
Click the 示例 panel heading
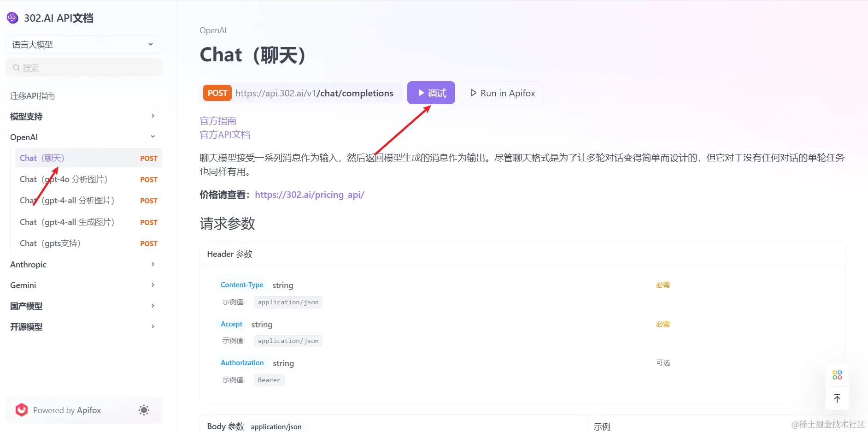pyautogui.click(x=602, y=427)
